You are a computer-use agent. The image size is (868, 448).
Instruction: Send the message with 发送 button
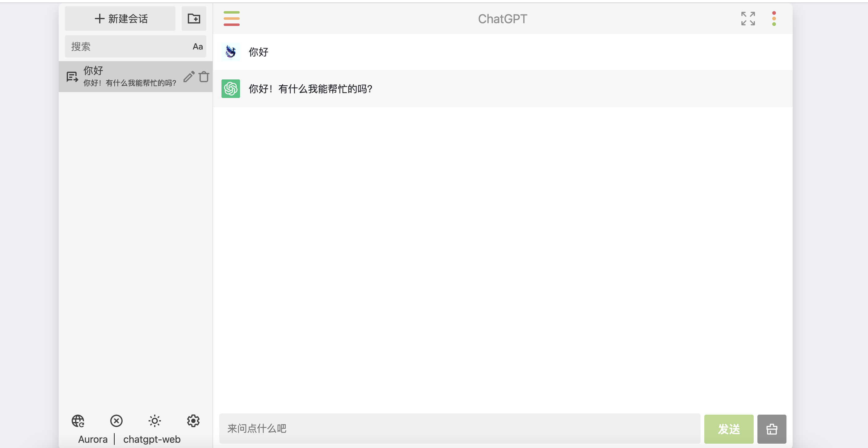coord(728,429)
